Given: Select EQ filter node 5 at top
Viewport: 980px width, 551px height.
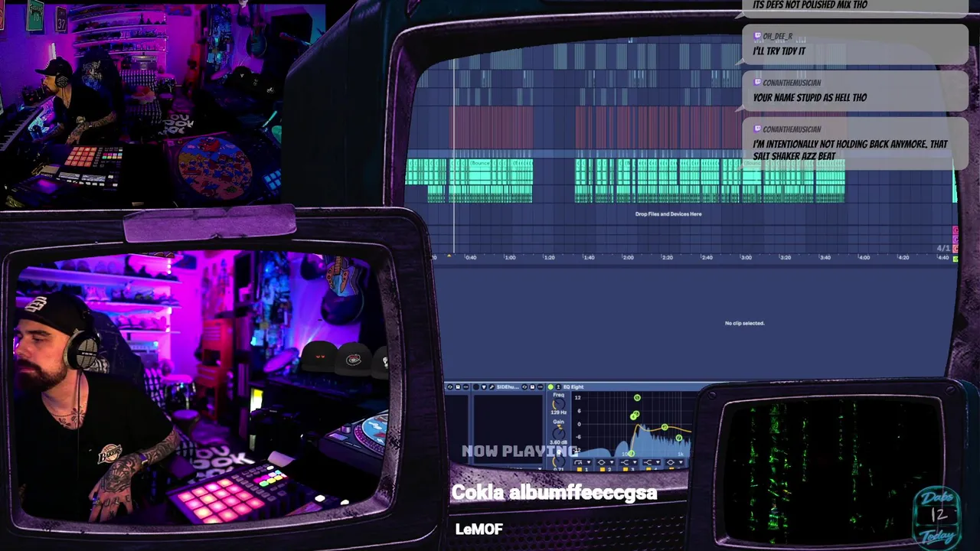Looking at the screenshot, I should pyautogui.click(x=637, y=398).
